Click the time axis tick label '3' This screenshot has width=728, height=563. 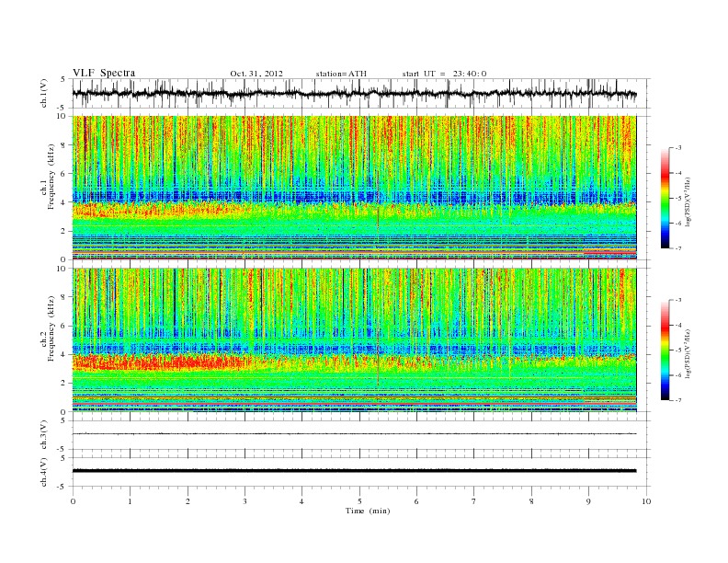(x=245, y=501)
